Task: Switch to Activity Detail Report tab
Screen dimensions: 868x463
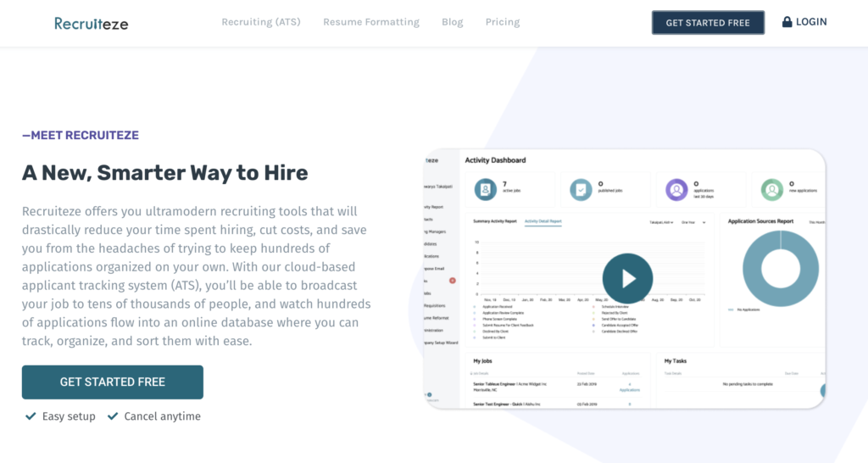Action: tap(543, 221)
